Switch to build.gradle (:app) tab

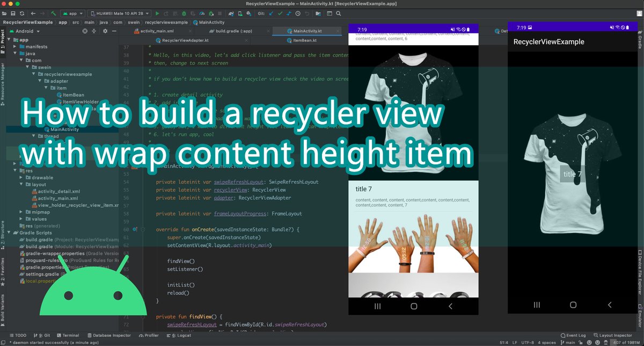click(233, 31)
